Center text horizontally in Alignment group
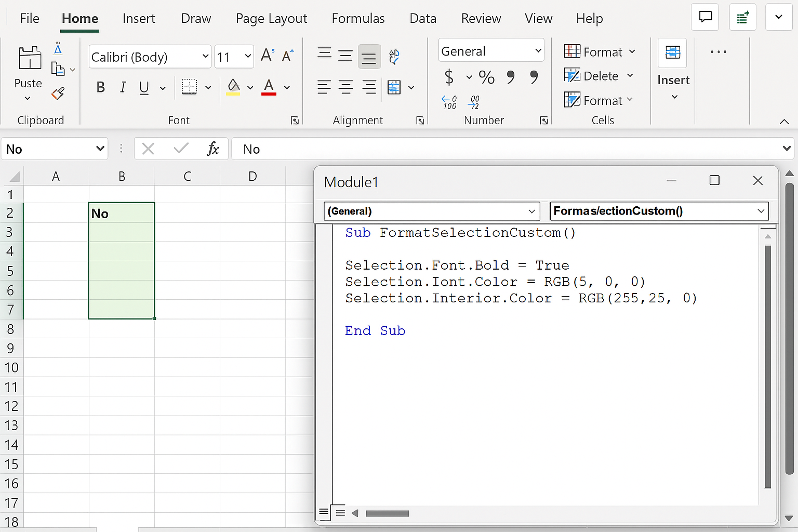Image resolution: width=798 pixels, height=532 pixels. (345, 87)
